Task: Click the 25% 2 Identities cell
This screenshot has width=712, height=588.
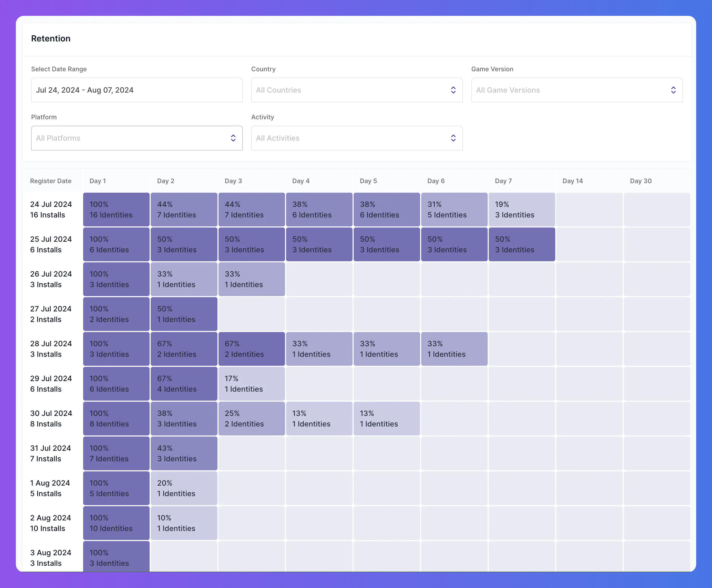Action: tap(252, 419)
